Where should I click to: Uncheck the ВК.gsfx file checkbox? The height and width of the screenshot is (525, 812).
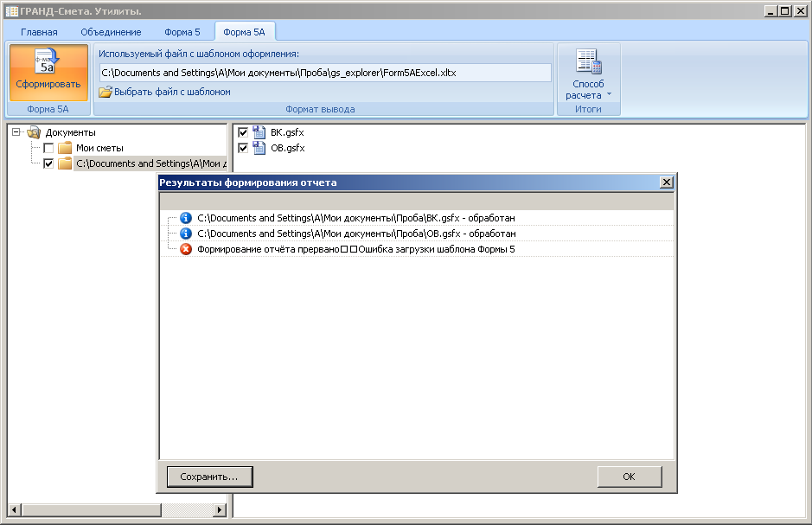(243, 132)
